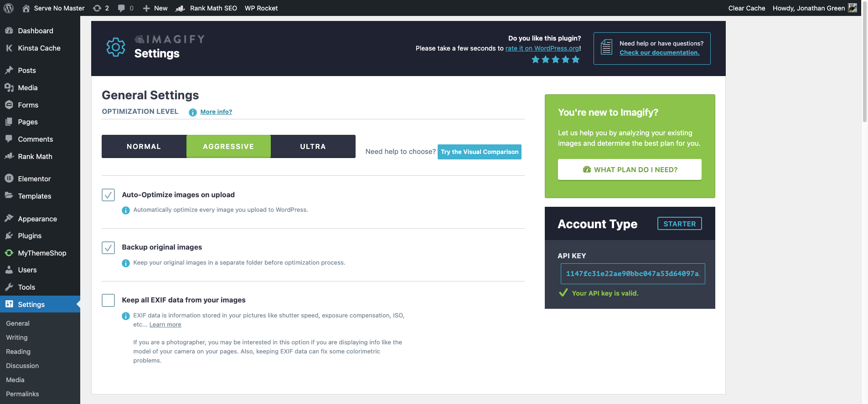
Task: Click the green check beside valid API key
Action: (563, 293)
